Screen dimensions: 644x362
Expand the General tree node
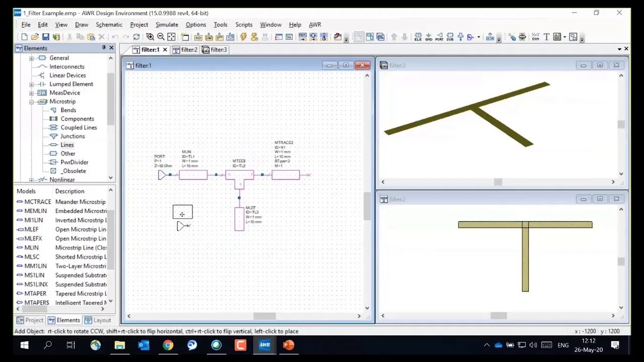click(31, 58)
